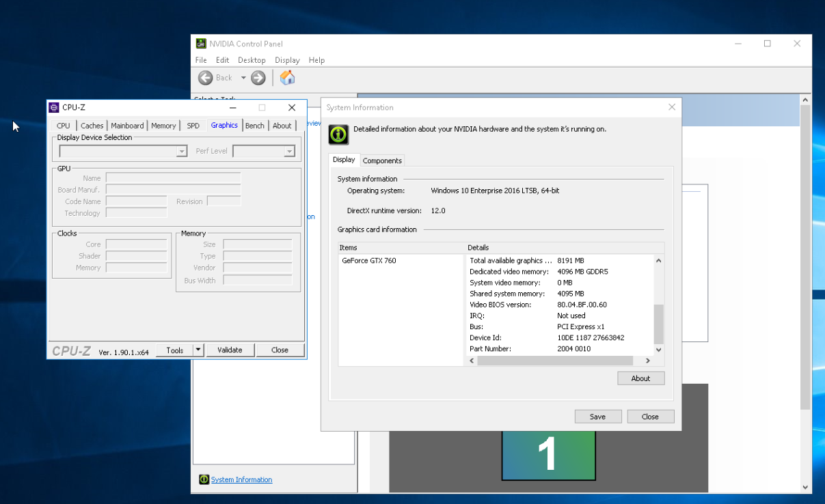The image size is (825, 504).
Task: Switch to the Components tab
Action: [x=382, y=160]
